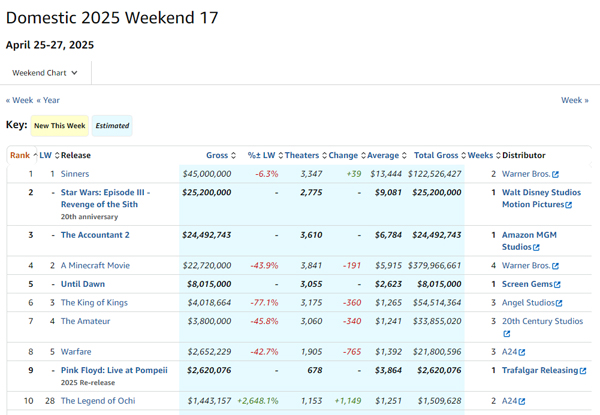Open The Legend of Ochi release page
Image resolution: width=600 pixels, height=415 pixels.
pyautogui.click(x=98, y=401)
